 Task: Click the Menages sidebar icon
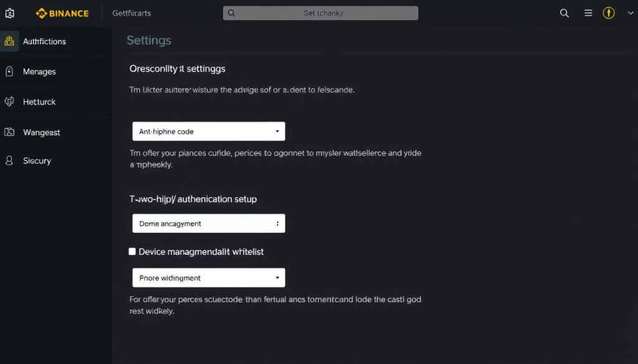[x=9, y=72]
